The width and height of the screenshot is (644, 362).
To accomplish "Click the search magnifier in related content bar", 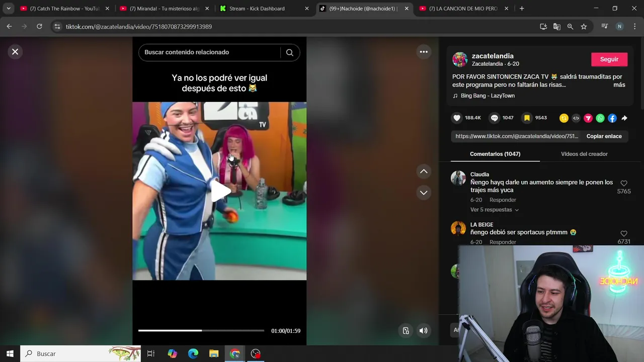I will [290, 52].
